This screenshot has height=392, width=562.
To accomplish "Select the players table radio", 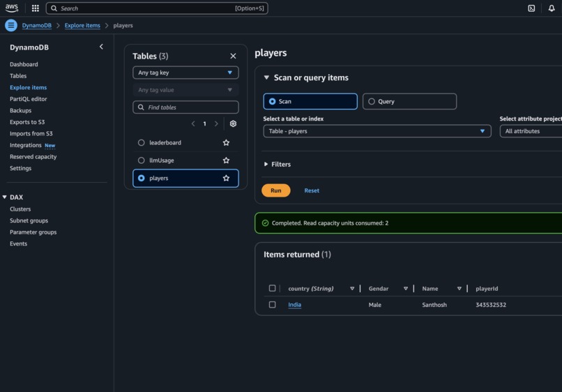I will [142, 178].
